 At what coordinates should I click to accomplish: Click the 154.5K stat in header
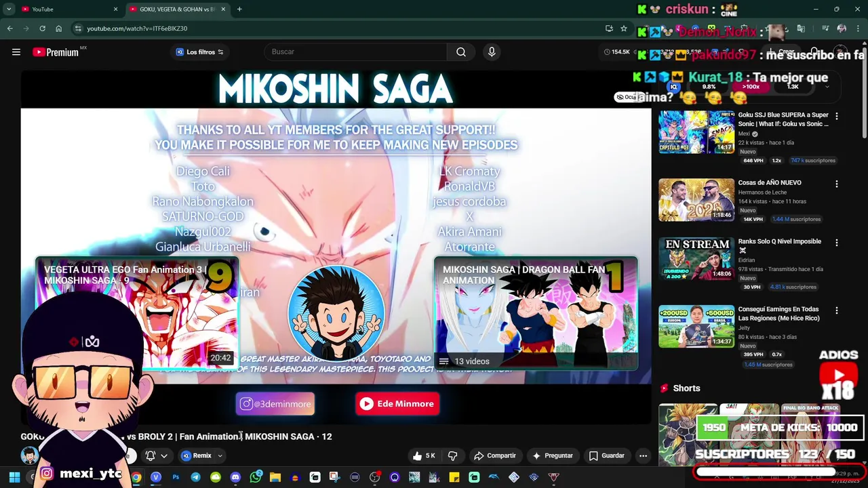pos(617,52)
